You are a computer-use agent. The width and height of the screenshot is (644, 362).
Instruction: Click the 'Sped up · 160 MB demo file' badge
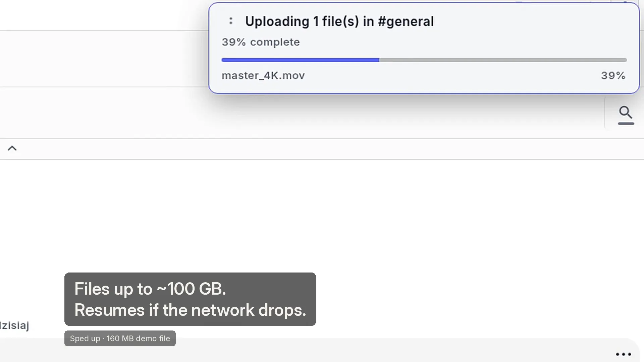(x=120, y=339)
